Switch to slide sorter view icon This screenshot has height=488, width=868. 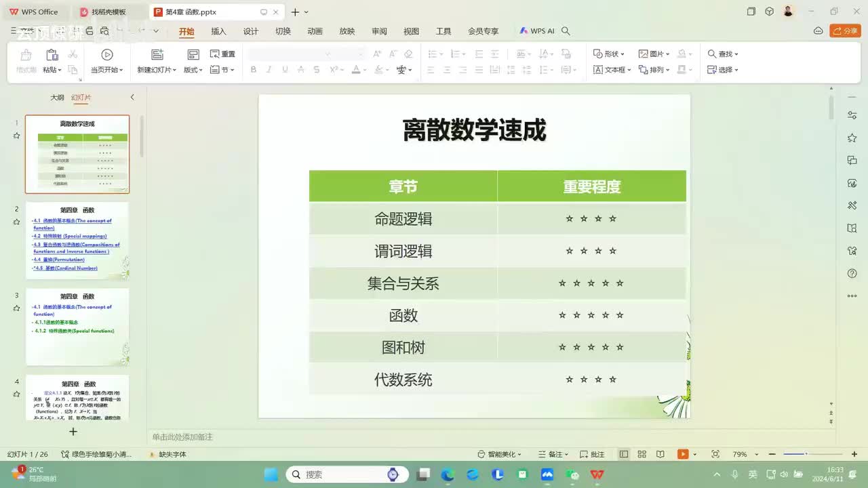coord(642,454)
